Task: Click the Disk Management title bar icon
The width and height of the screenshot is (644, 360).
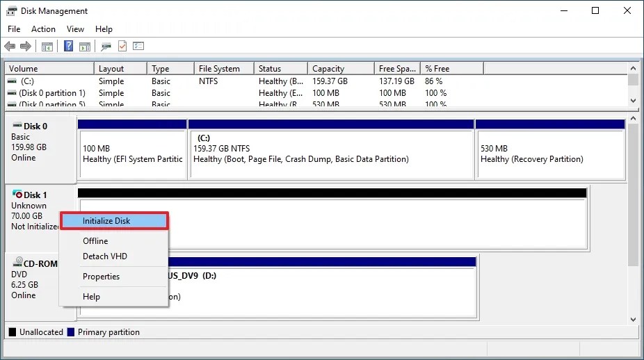Action: pyautogui.click(x=12, y=11)
